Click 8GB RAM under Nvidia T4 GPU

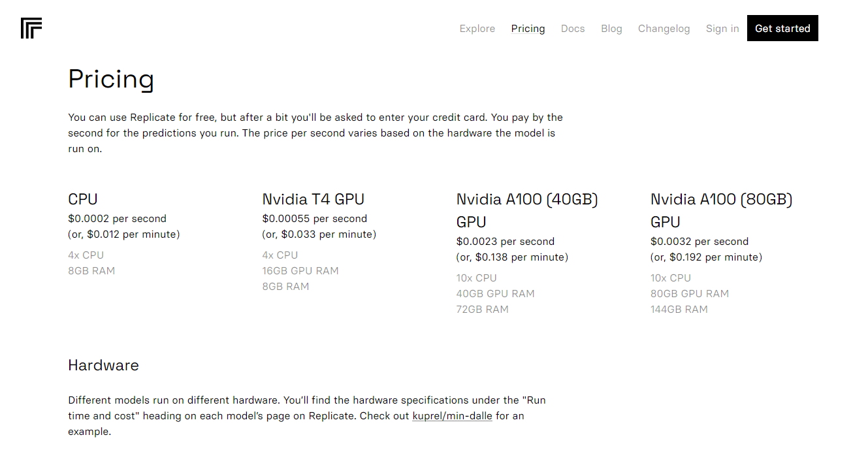[x=285, y=287]
